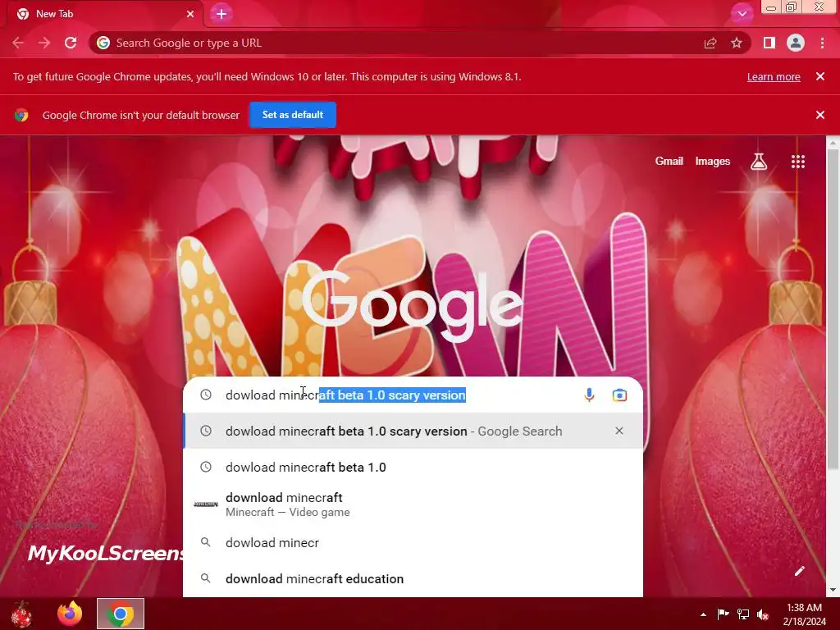This screenshot has width=840, height=630.
Task: Click the share page icon in address bar
Action: tap(710, 43)
